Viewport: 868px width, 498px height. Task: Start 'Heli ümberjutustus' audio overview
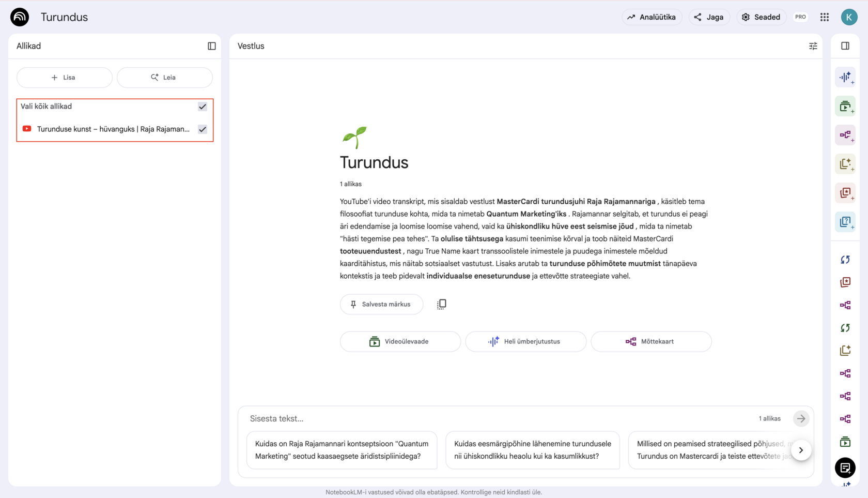click(x=526, y=341)
